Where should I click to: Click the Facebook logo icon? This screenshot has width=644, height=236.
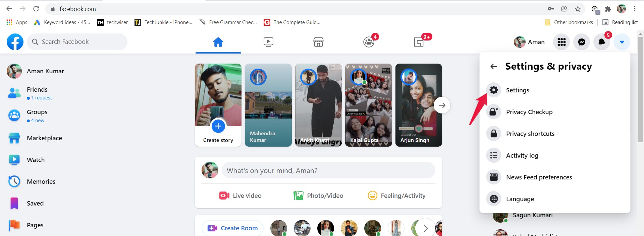(15, 42)
